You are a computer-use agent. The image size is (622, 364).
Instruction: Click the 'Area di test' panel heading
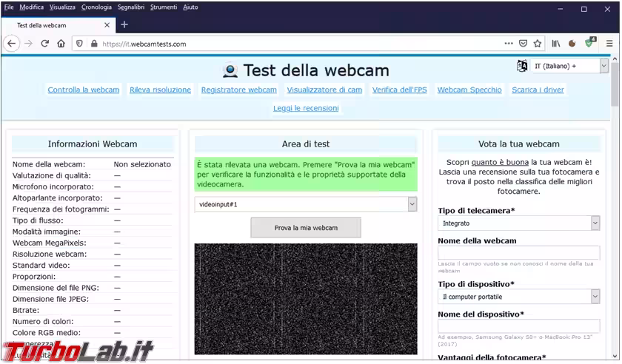(x=306, y=144)
